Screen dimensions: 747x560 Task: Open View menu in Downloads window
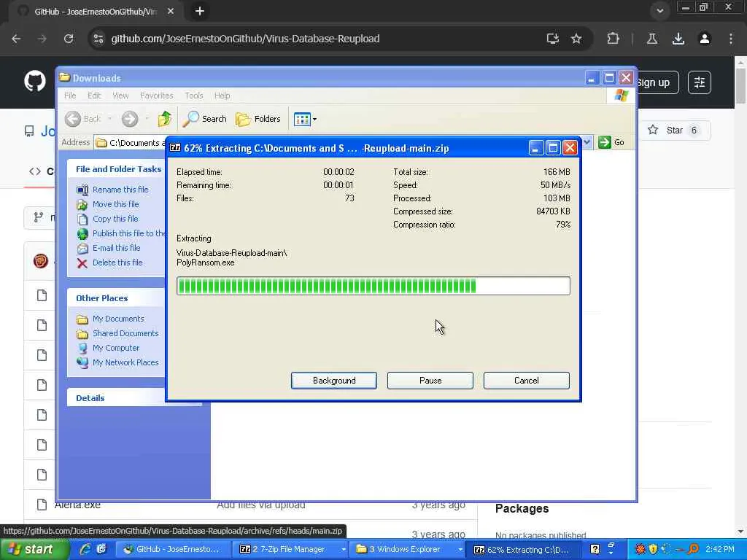[x=120, y=96]
